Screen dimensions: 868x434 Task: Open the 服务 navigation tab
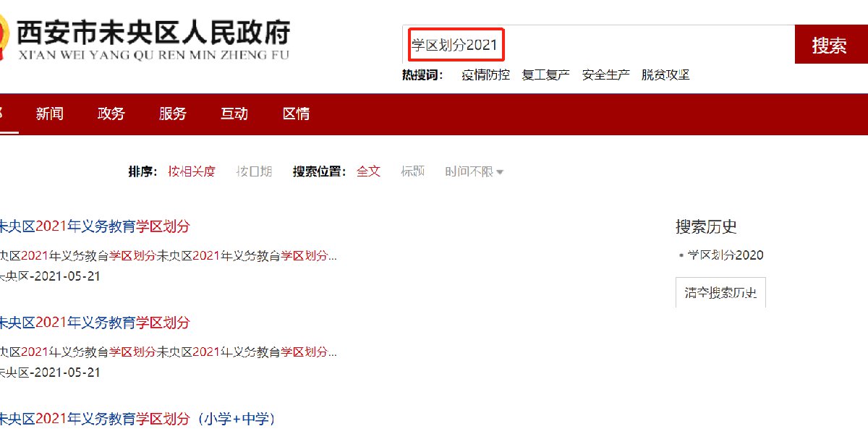pos(173,114)
